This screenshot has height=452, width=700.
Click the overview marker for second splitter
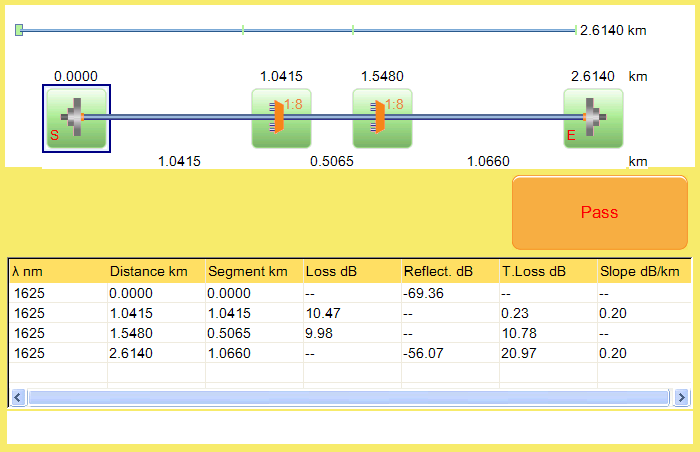click(x=353, y=30)
